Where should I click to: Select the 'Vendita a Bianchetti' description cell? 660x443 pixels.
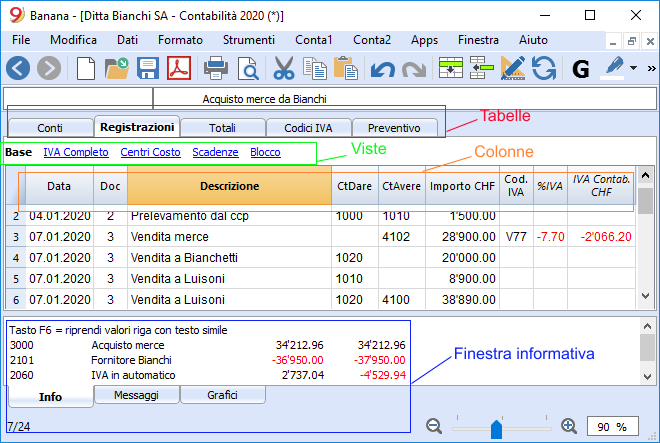click(229, 258)
